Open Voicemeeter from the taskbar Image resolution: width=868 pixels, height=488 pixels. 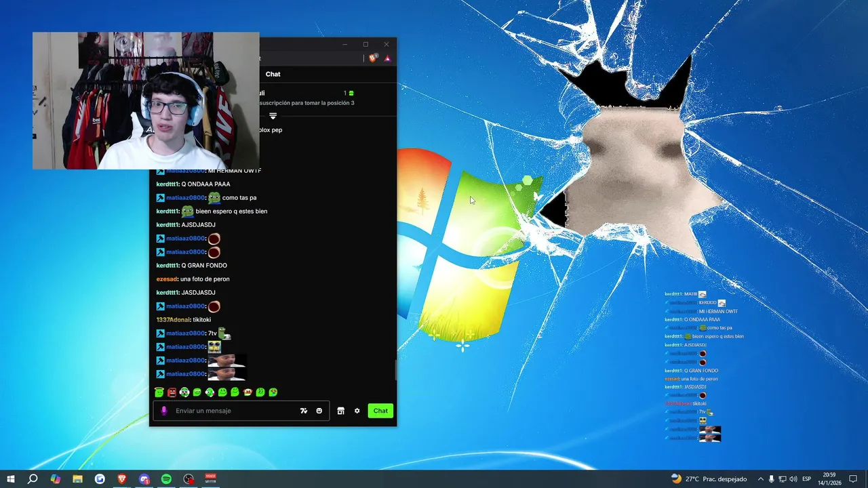pyautogui.click(x=211, y=479)
